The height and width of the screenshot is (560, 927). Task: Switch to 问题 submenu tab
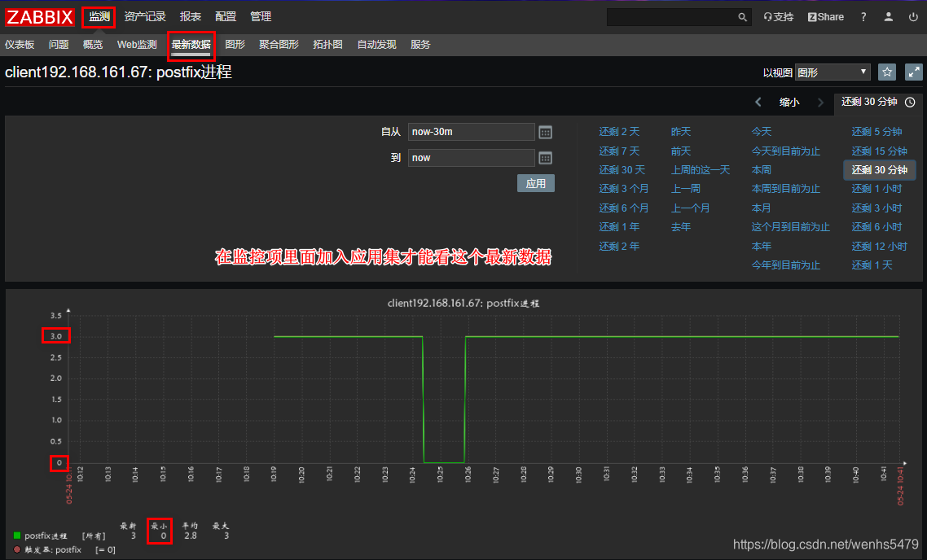tap(59, 44)
